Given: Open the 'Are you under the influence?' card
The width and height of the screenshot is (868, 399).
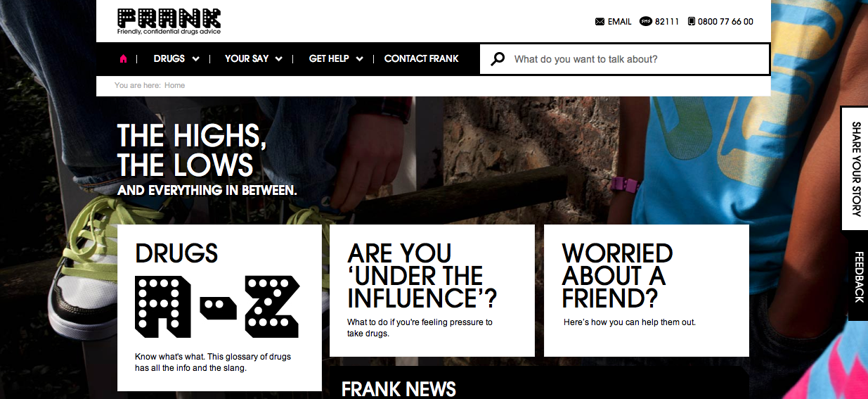Looking at the screenshot, I should pyautogui.click(x=432, y=291).
